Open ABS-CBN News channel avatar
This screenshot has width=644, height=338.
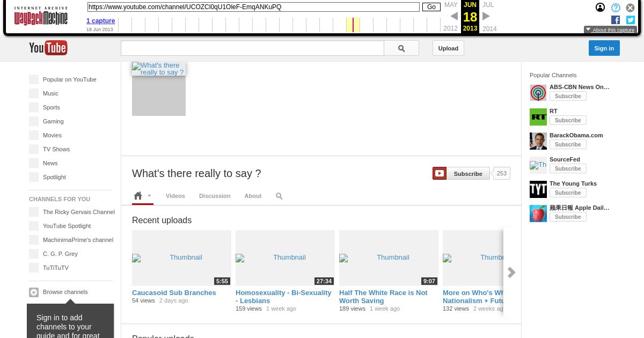[x=538, y=93]
